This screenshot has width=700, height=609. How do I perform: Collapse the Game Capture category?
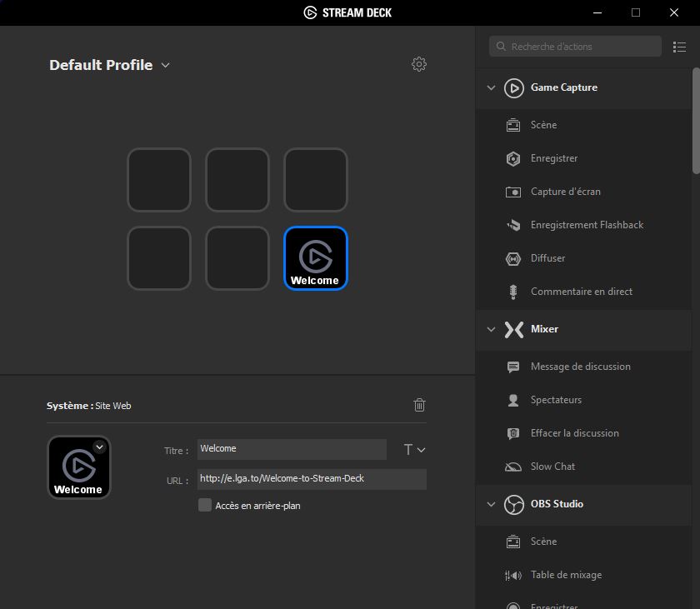pyautogui.click(x=491, y=87)
